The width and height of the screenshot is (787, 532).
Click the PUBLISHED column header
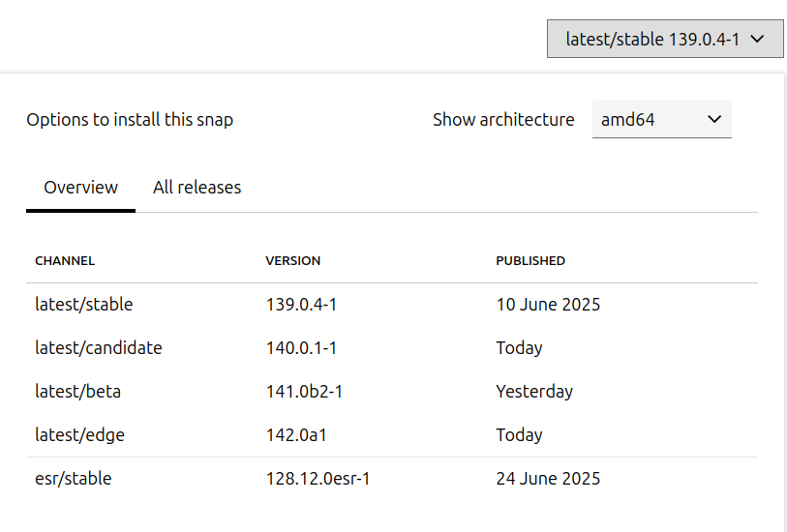(530, 261)
